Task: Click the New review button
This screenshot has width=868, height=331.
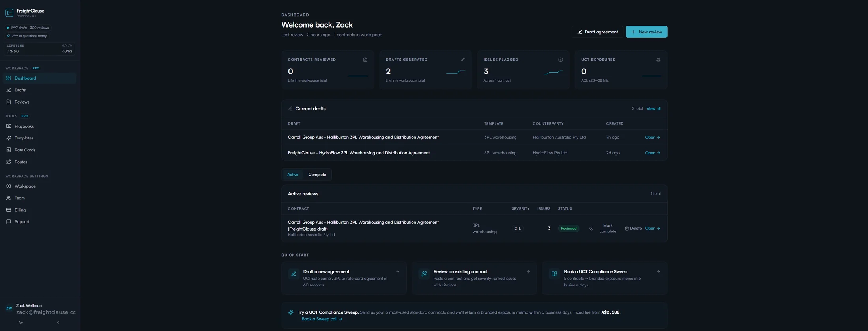Action: (x=646, y=32)
